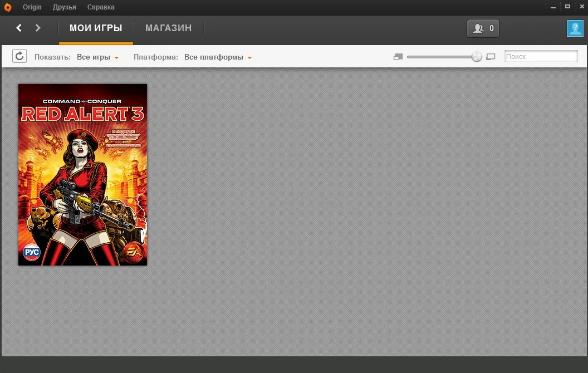The height and width of the screenshot is (373, 588).
Task: Go back with the left arrow
Action: [x=19, y=28]
